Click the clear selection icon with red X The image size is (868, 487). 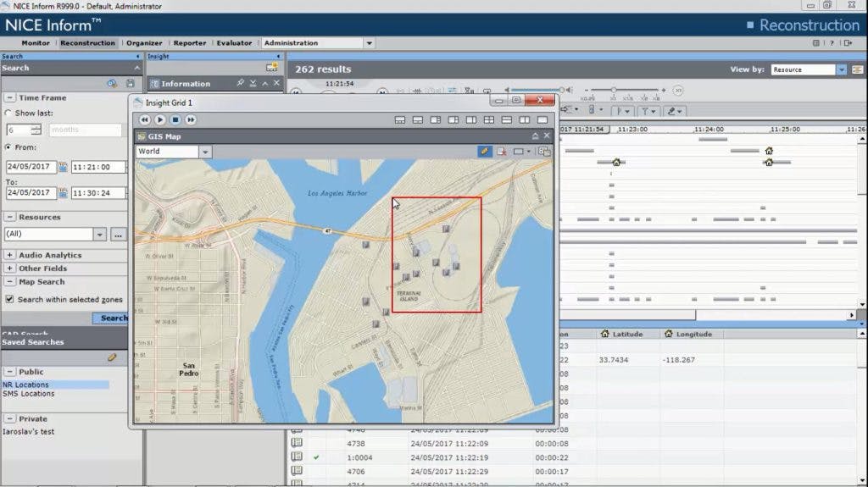[502, 152]
